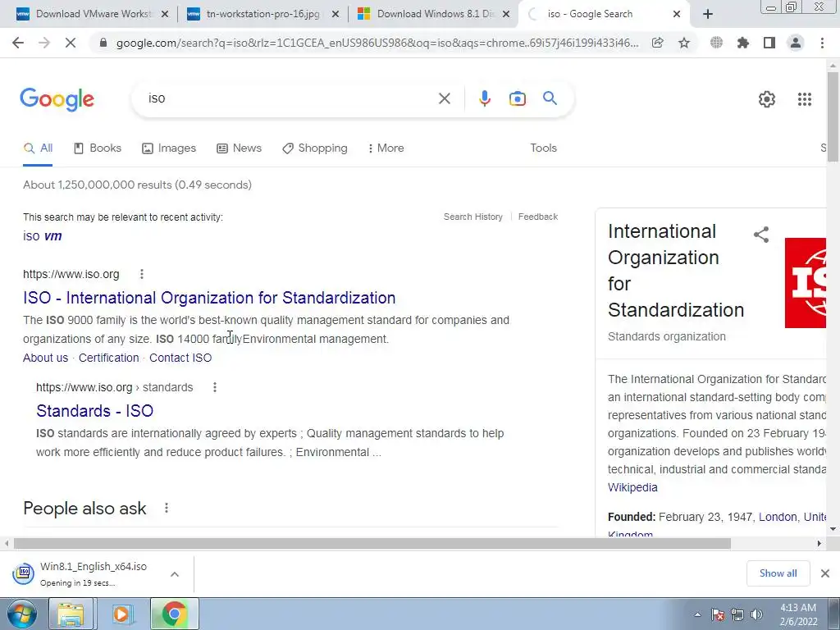Click the Chrome taskbar icon
Viewport: 840px width, 630px height.
[x=174, y=614]
